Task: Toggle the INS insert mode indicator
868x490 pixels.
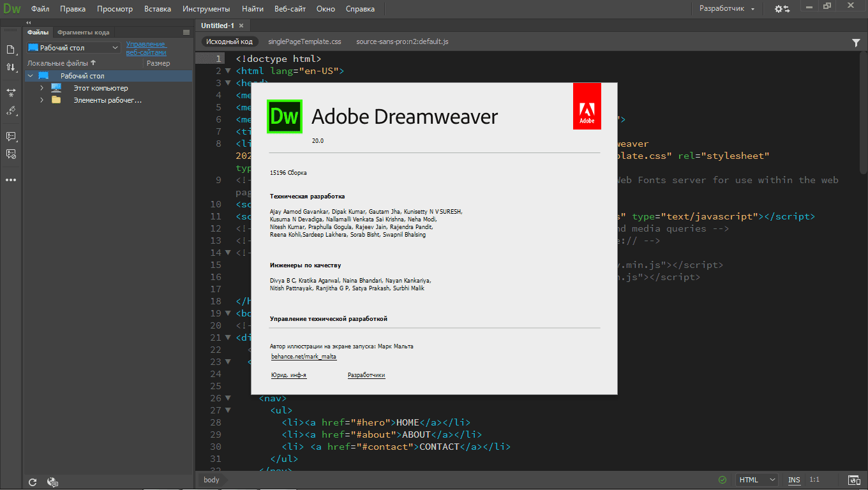Action: point(794,480)
